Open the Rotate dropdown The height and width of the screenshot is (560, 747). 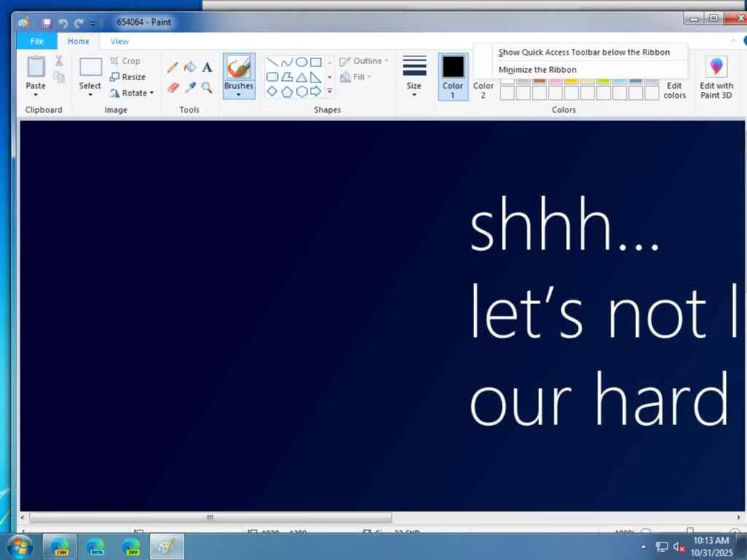coord(132,93)
